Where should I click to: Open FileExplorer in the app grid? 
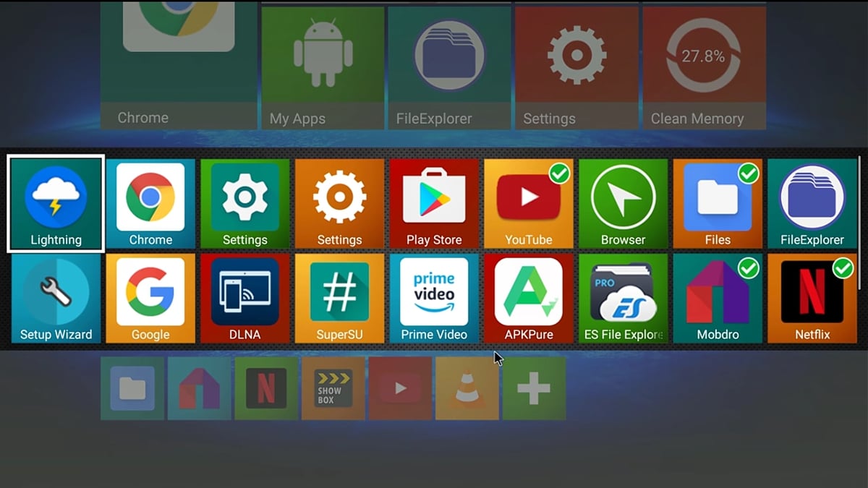point(812,204)
